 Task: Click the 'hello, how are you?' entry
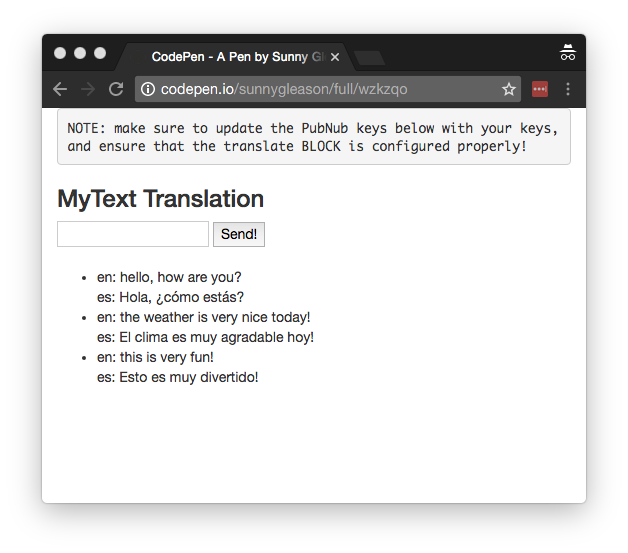(169, 277)
